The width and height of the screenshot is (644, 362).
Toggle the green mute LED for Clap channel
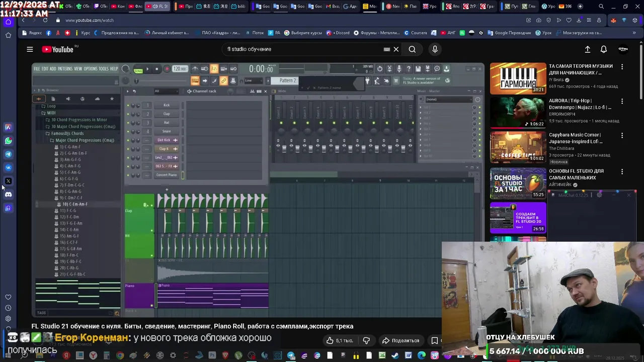(128, 114)
